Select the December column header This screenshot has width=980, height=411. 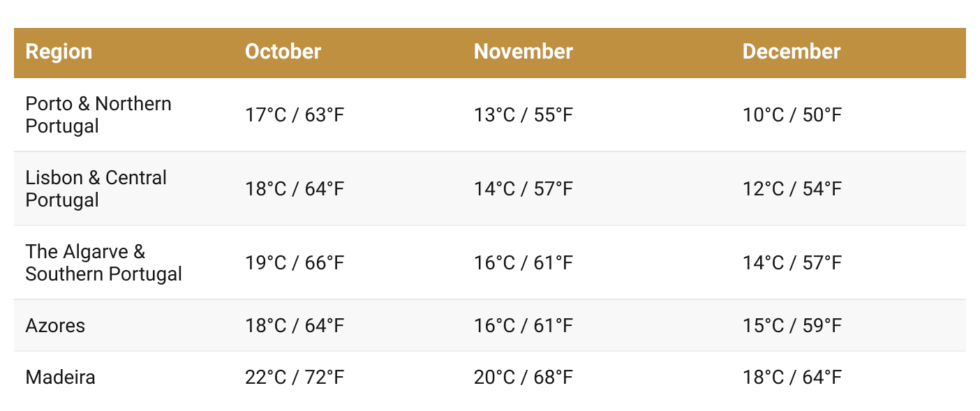pyautogui.click(x=791, y=52)
